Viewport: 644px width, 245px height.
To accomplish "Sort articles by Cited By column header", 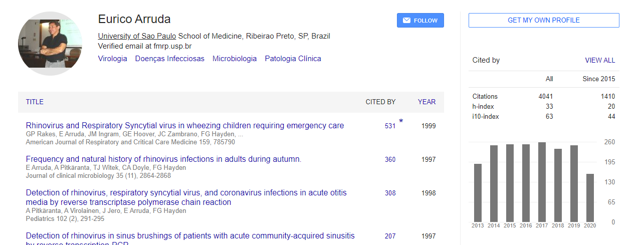I will click(x=380, y=102).
